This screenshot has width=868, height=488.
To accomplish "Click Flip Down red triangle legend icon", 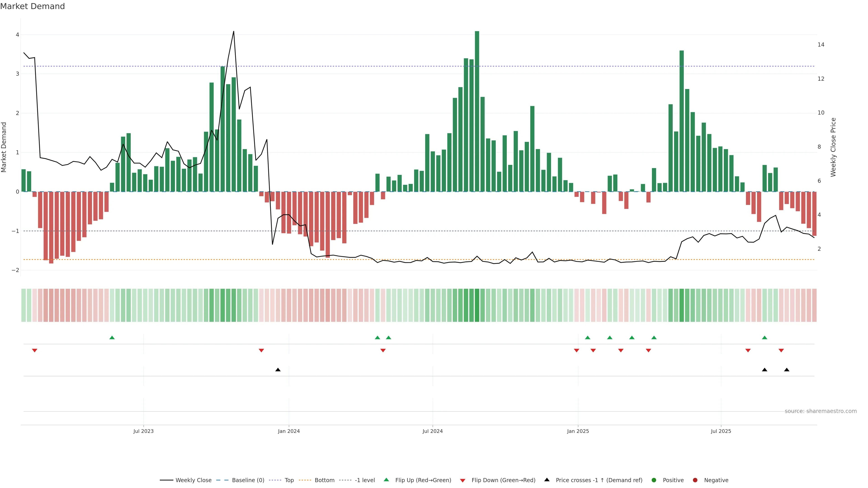I will click(x=463, y=481).
